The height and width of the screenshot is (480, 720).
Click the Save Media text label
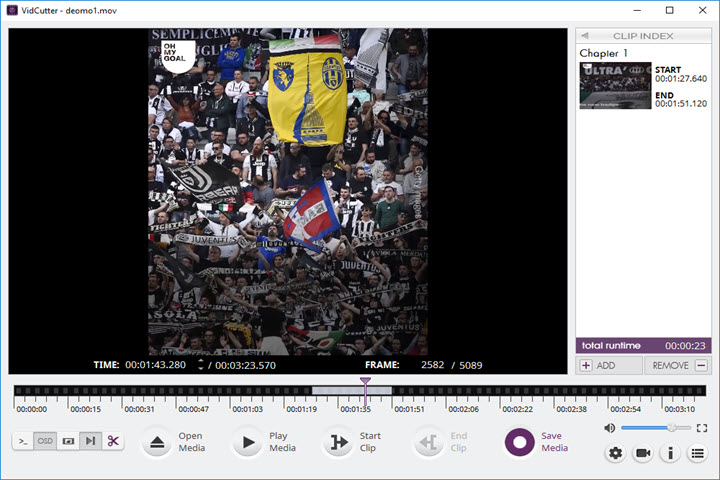point(554,442)
